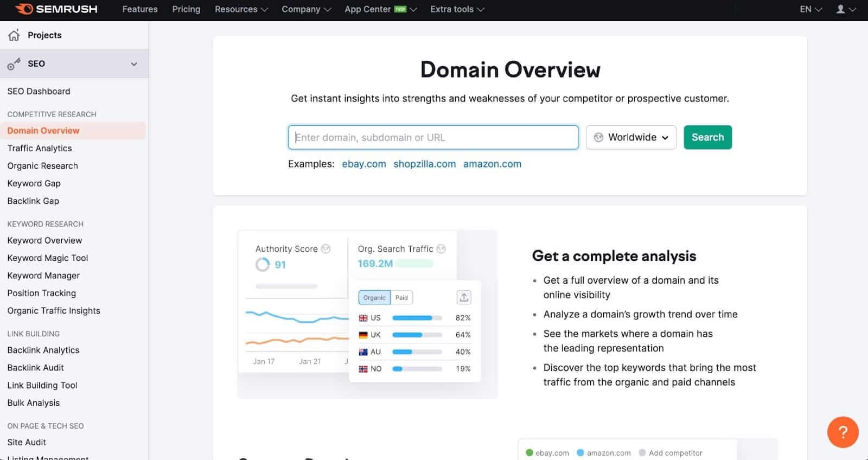Open the orange help question mark button
The width and height of the screenshot is (868, 460).
pyautogui.click(x=843, y=432)
